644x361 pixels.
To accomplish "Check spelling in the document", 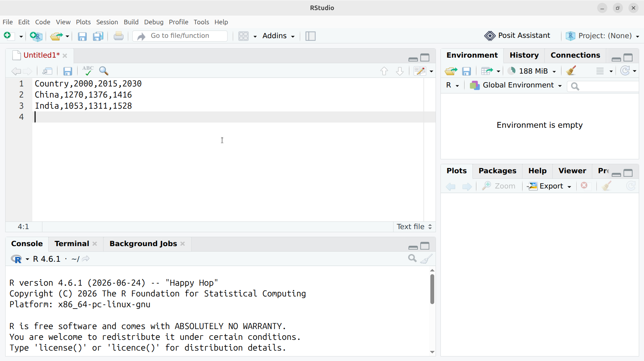I will coord(88,71).
